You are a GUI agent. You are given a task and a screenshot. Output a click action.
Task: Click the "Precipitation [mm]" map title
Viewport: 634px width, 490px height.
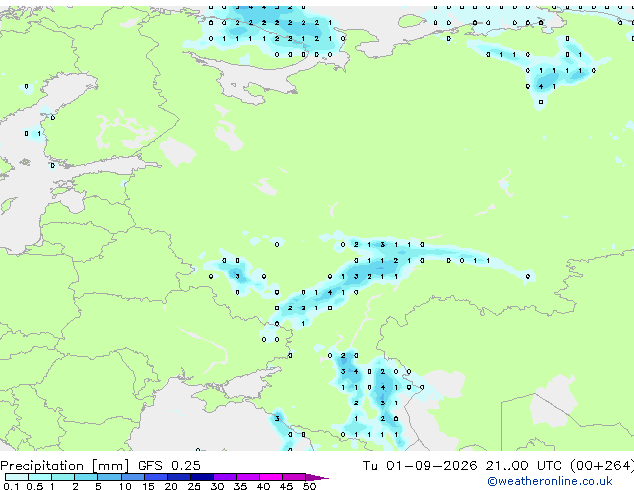(x=65, y=465)
